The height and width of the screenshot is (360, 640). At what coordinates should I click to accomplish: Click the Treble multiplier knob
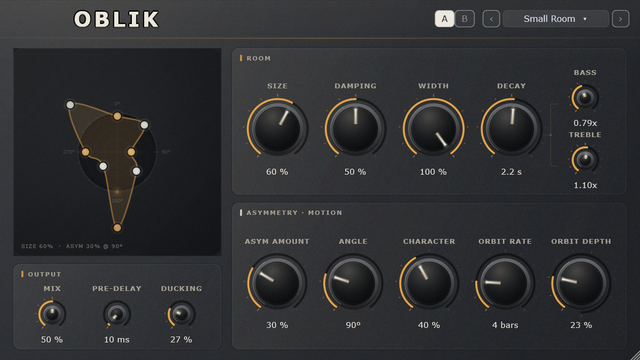pos(585,160)
